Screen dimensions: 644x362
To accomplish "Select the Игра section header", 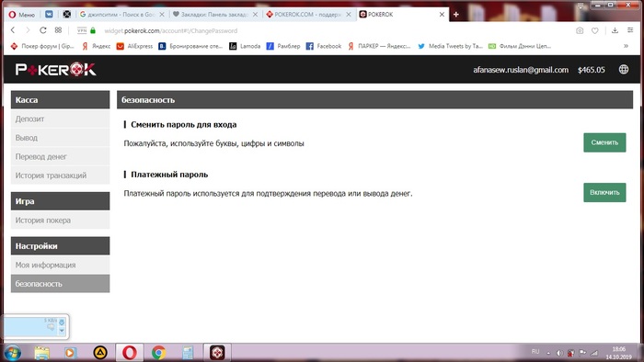I will (x=60, y=201).
